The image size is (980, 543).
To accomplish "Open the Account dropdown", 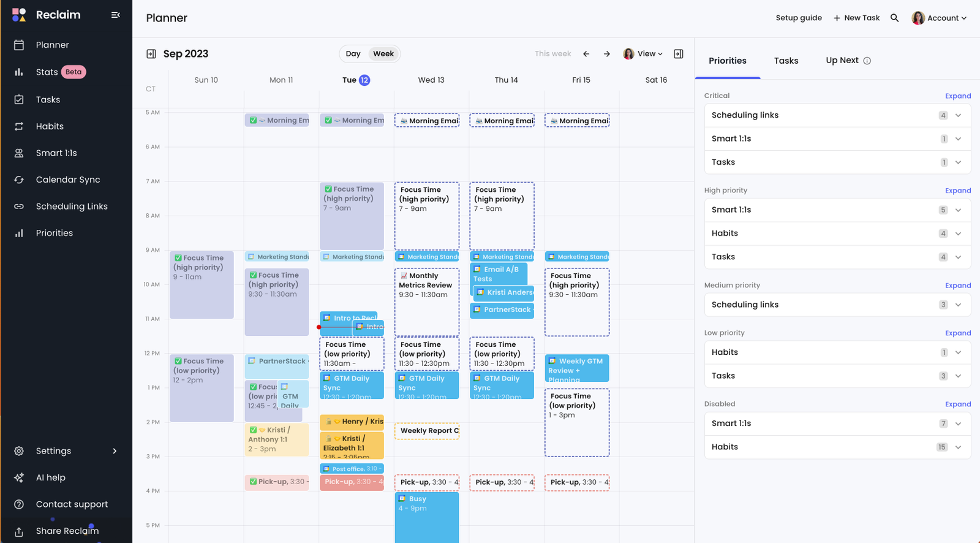I will pyautogui.click(x=939, y=18).
